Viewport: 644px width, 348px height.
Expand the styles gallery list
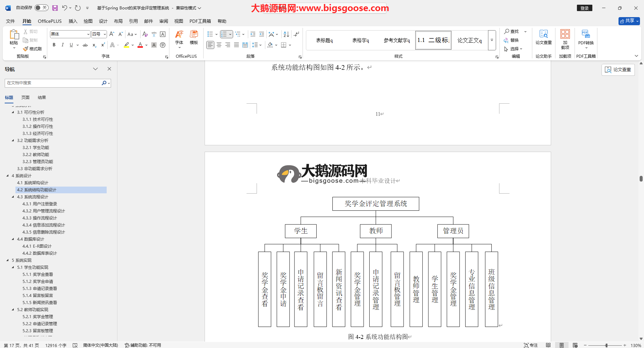point(492,40)
